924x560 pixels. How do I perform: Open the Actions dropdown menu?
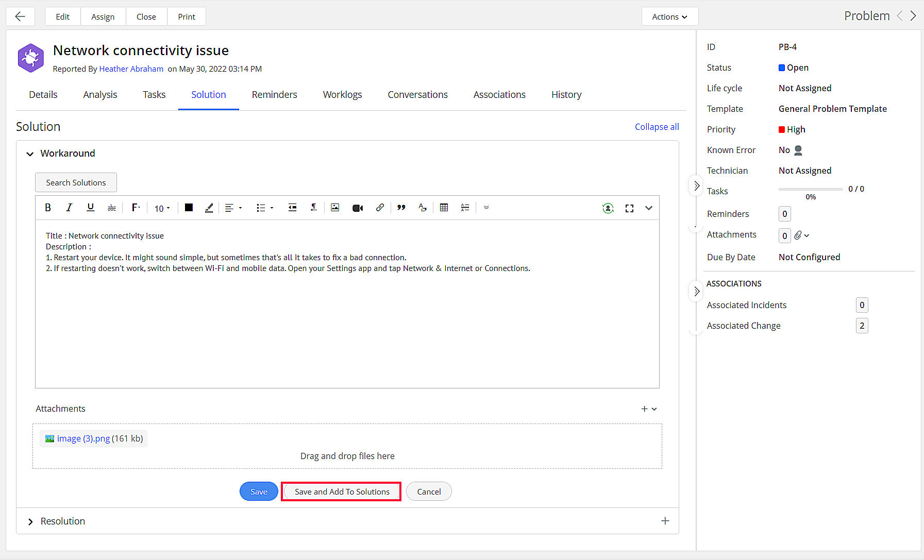coord(669,16)
